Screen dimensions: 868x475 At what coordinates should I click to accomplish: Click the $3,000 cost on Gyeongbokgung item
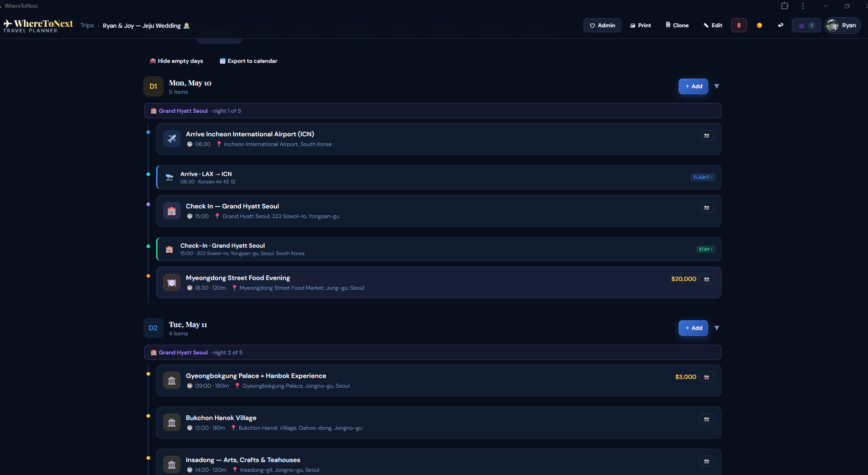686,377
